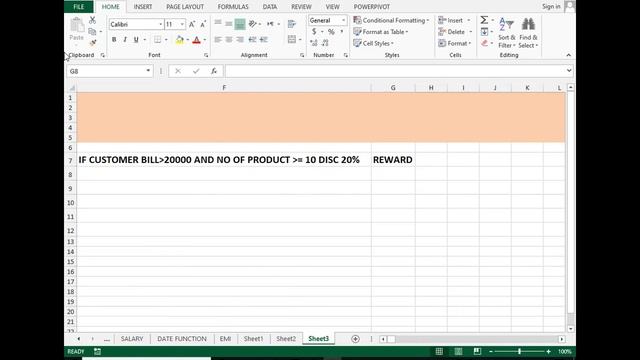The width and height of the screenshot is (640, 360).
Task: Click the Cut scissors icon
Action: pos(93,20)
